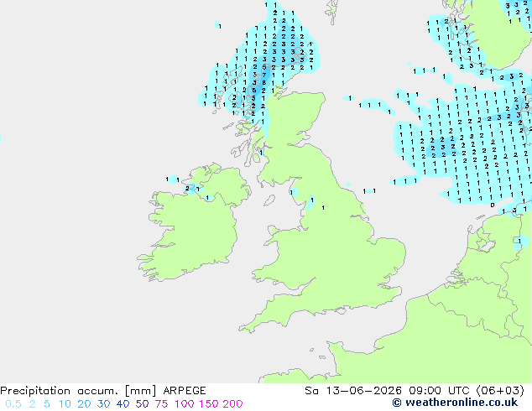Image resolution: width=532 pixels, height=411 pixels.
Task: Select the 0.5 mm legend value
Action: (13, 404)
